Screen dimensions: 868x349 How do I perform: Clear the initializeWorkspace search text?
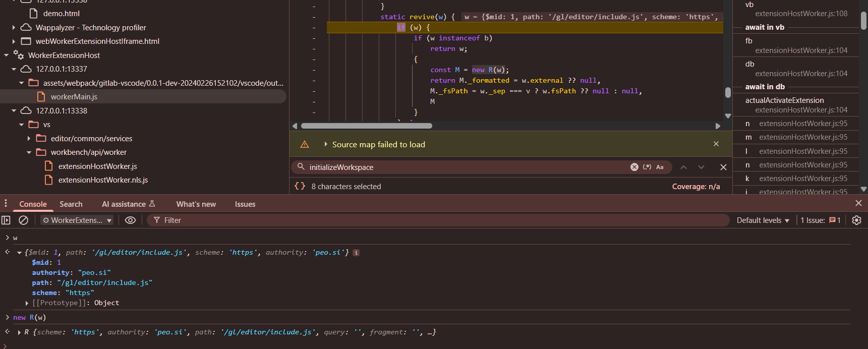tap(634, 167)
